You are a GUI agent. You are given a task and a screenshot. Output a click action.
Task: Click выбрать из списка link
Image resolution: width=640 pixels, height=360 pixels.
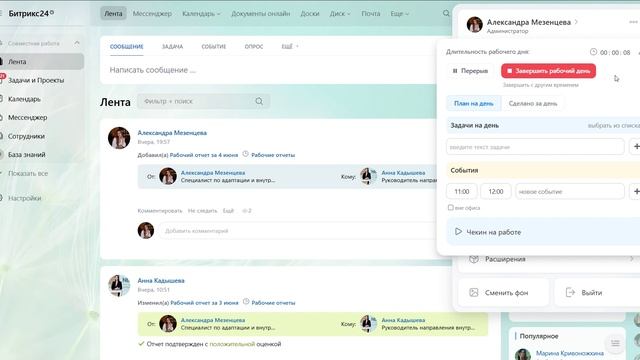(x=613, y=125)
